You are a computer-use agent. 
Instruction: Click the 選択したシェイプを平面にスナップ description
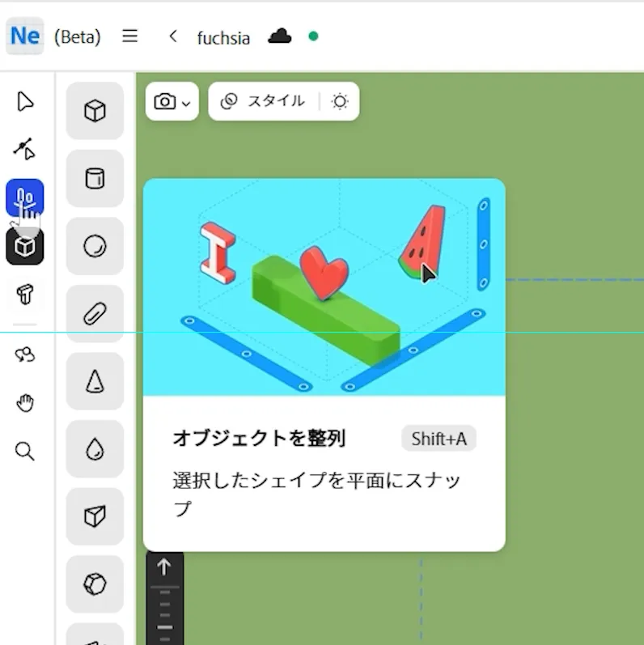pos(316,494)
